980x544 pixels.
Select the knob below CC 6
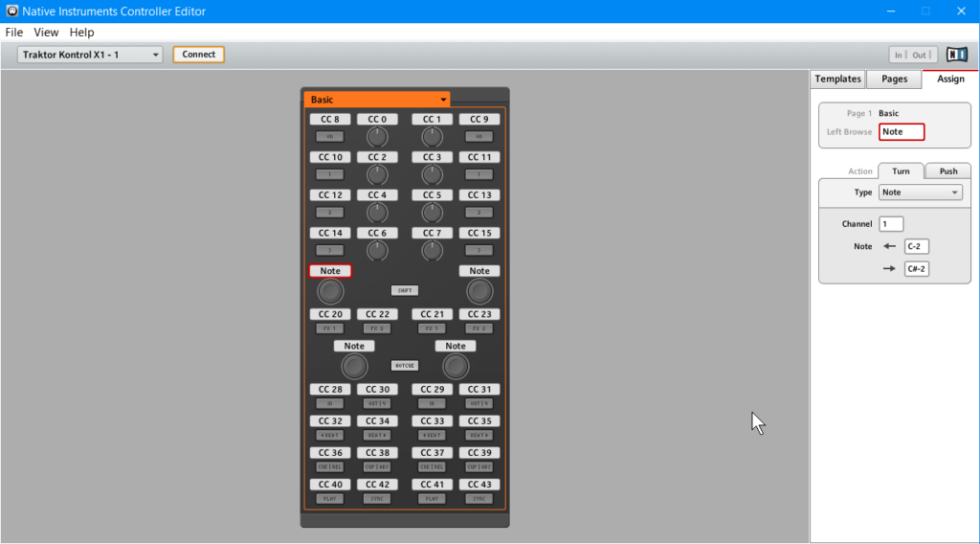pyautogui.click(x=377, y=251)
